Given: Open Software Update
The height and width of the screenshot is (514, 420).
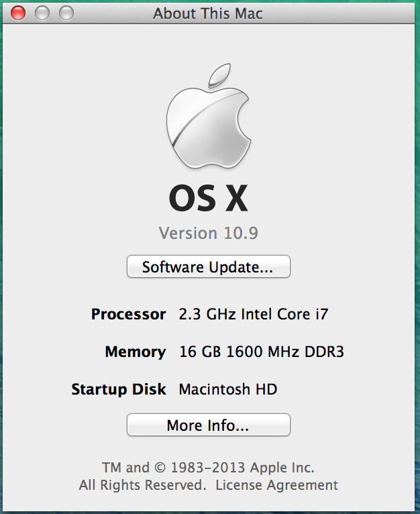Looking at the screenshot, I should tap(208, 267).
